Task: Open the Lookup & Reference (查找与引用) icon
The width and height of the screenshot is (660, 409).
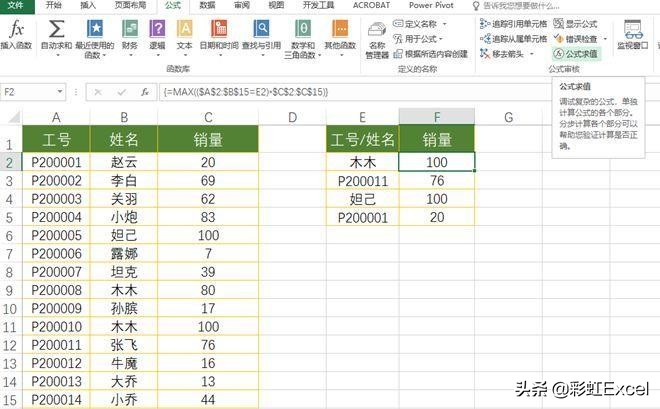Action: tap(261, 29)
